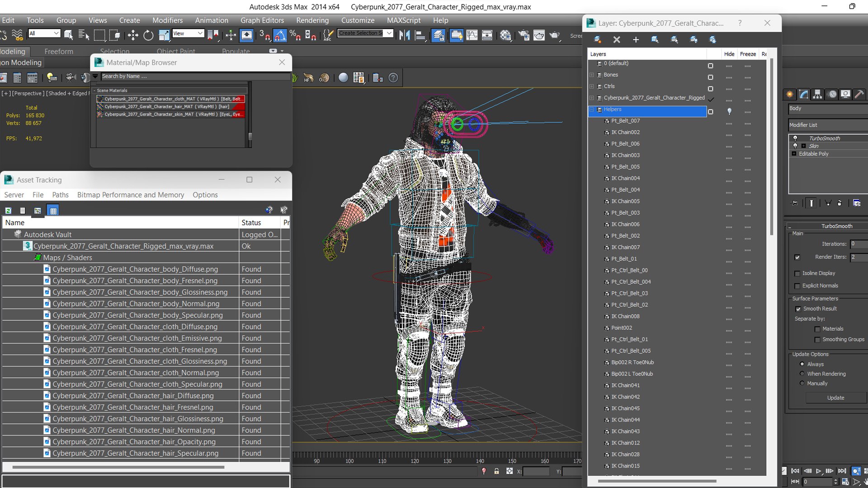This screenshot has width=868, height=488.
Task: Expand the Bones layer
Action: 591,75
